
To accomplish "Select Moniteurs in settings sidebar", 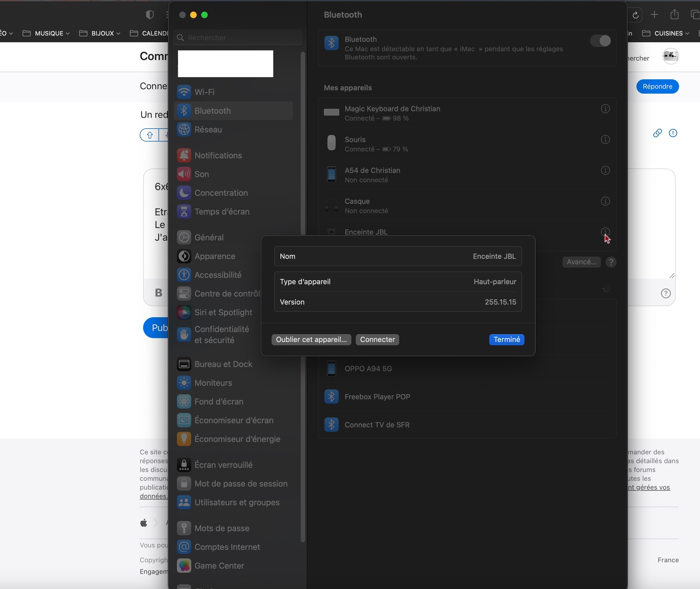I will point(213,383).
